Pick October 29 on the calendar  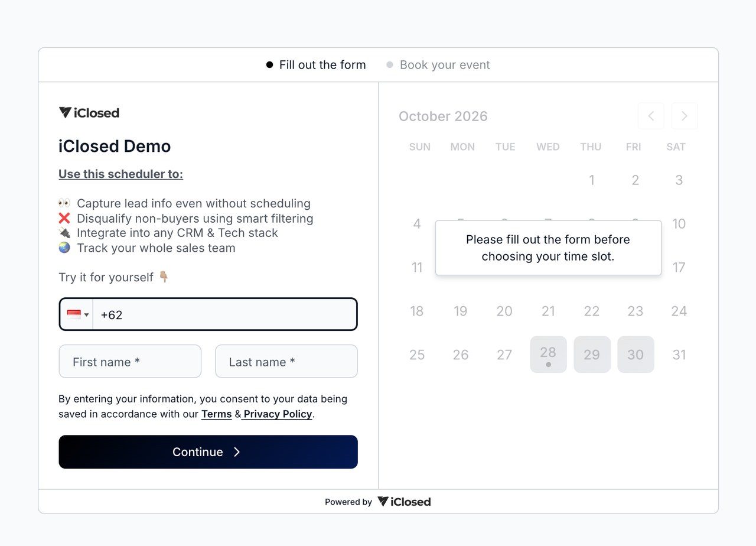(x=592, y=355)
